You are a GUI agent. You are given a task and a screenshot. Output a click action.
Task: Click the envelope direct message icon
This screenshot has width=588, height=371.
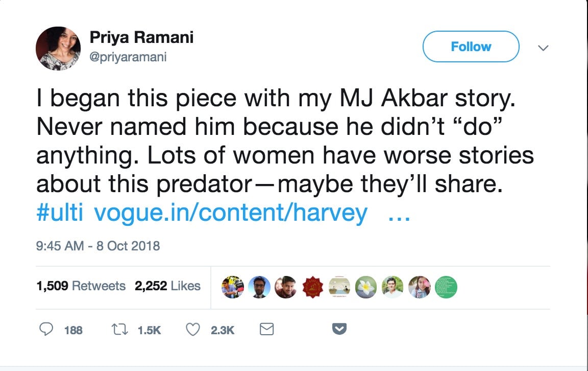tap(266, 329)
